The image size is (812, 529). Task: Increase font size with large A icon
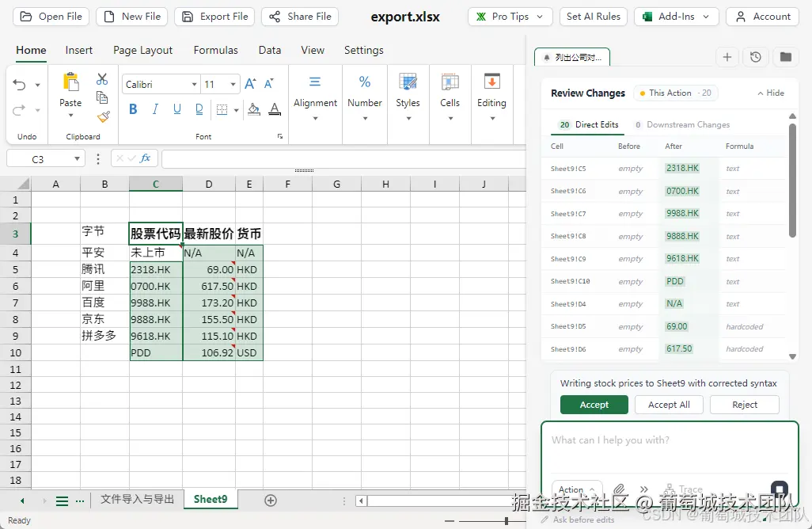point(250,84)
